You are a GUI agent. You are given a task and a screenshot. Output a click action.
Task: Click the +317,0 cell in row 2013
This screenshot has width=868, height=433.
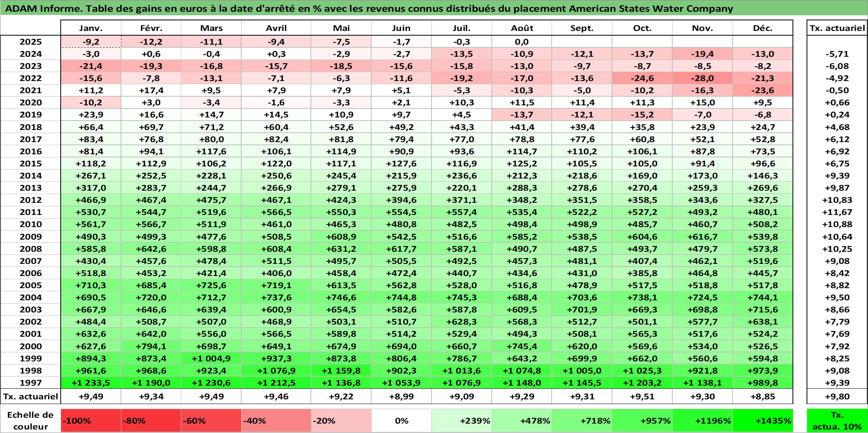point(91,188)
